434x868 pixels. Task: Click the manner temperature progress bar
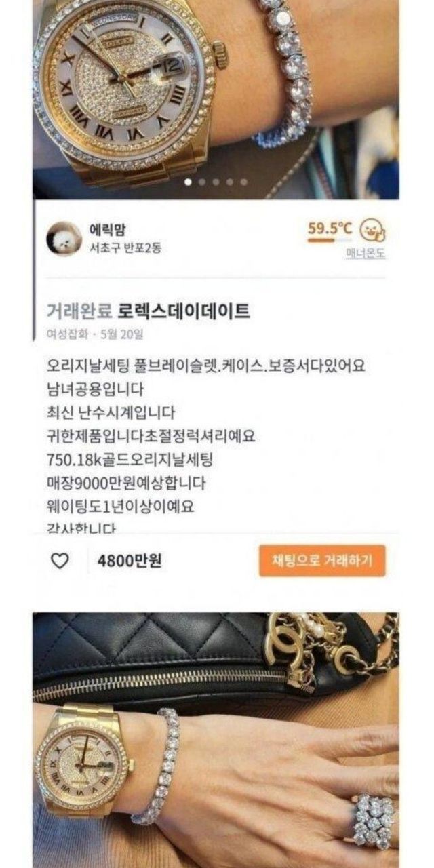[330, 240]
